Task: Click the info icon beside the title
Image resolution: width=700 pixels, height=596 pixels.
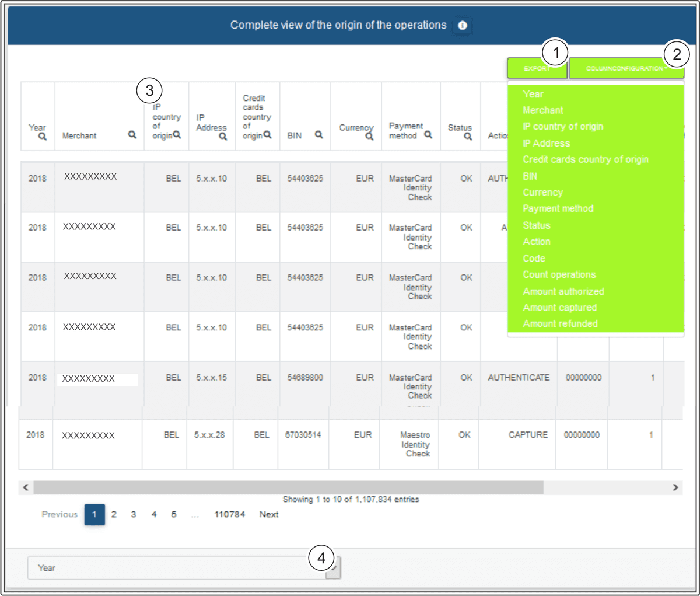Action: pos(463,26)
